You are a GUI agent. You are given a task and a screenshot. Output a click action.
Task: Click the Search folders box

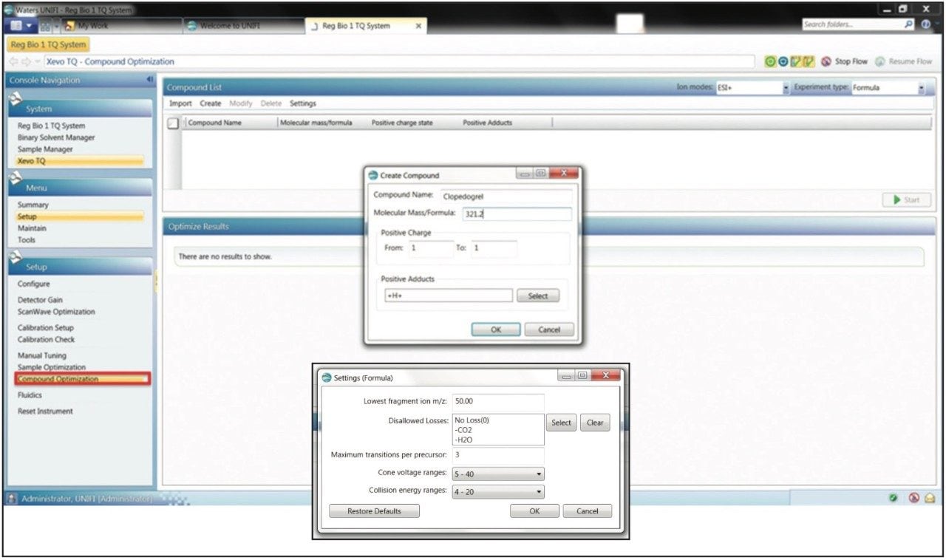click(852, 24)
